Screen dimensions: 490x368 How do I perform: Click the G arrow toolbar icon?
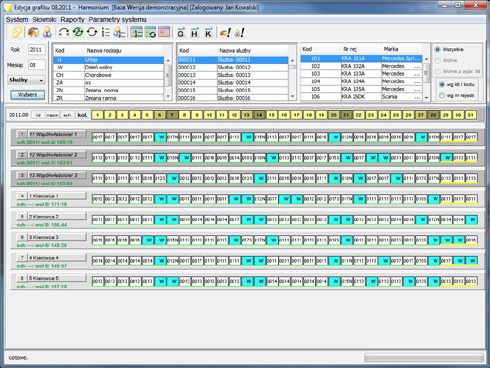pos(181,32)
